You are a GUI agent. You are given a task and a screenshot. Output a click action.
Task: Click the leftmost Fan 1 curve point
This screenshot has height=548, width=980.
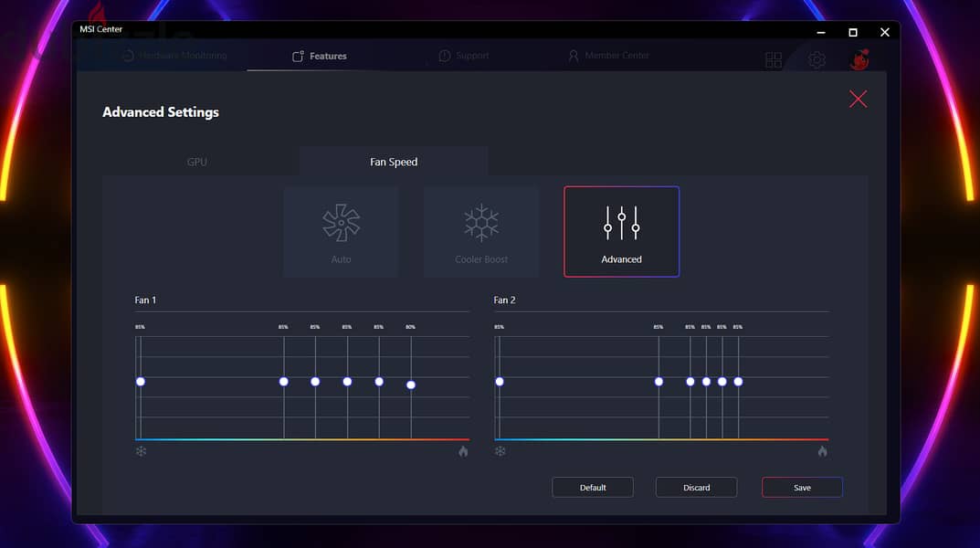point(141,382)
